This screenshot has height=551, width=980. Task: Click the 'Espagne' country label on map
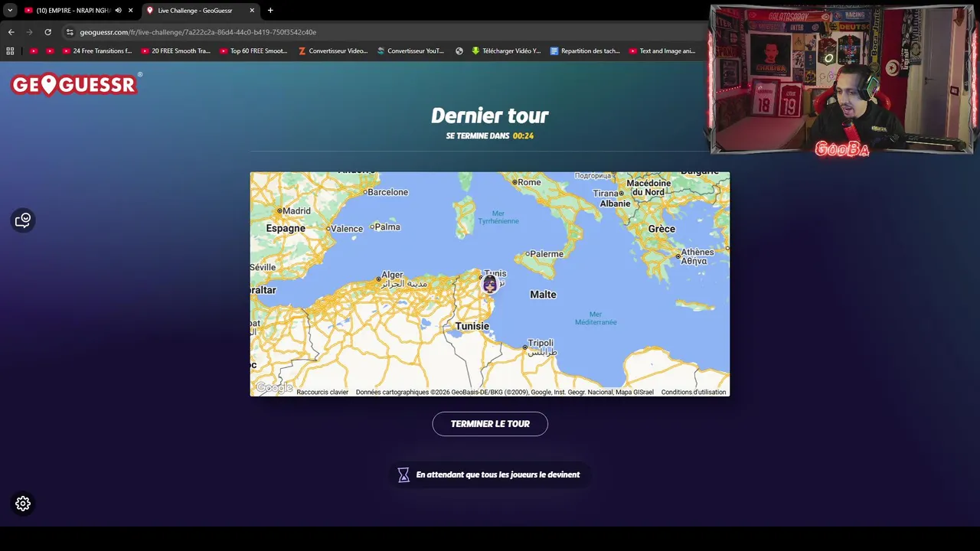click(x=286, y=228)
